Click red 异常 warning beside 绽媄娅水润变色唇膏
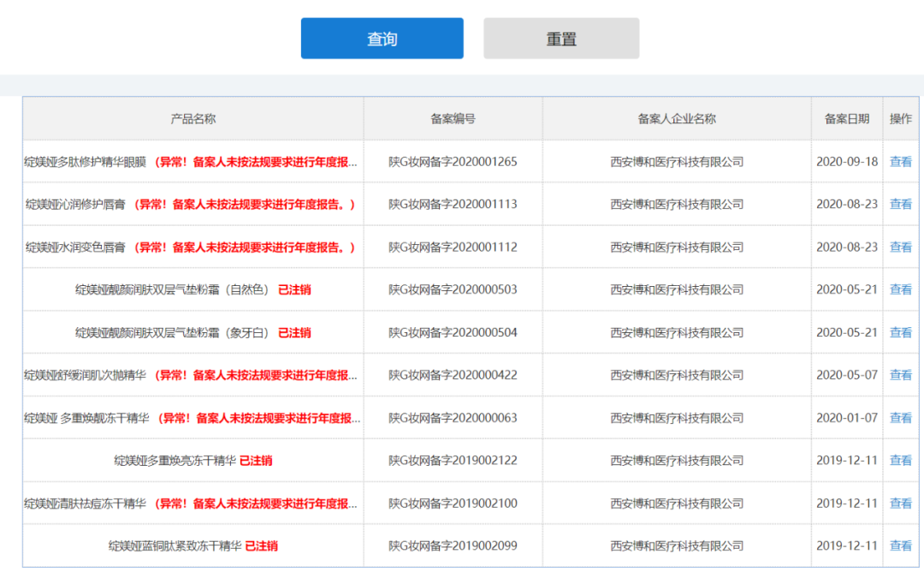Viewport: 924px width, 572px height. [x=245, y=247]
